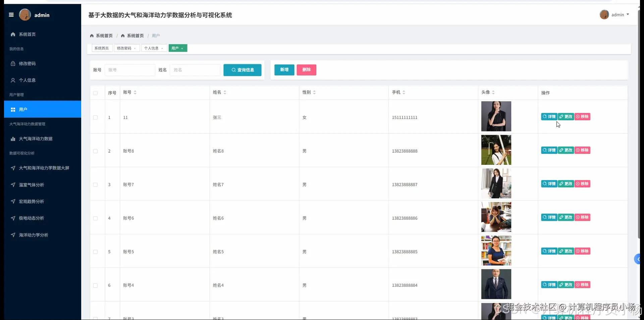
Task: Click 移除 for user 张三
Action: tap(582, 117)
